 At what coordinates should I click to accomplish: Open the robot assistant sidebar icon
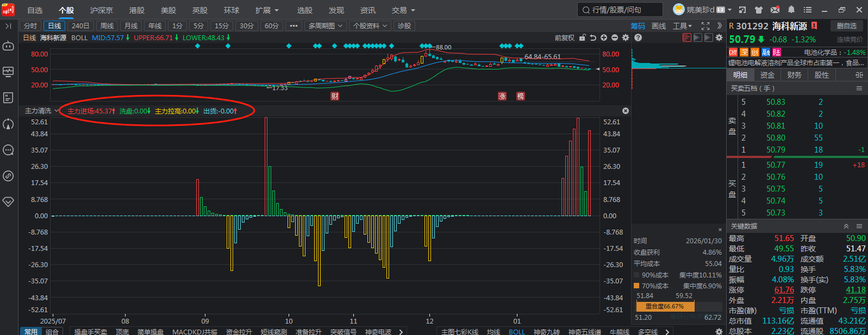tap(8, 46)
